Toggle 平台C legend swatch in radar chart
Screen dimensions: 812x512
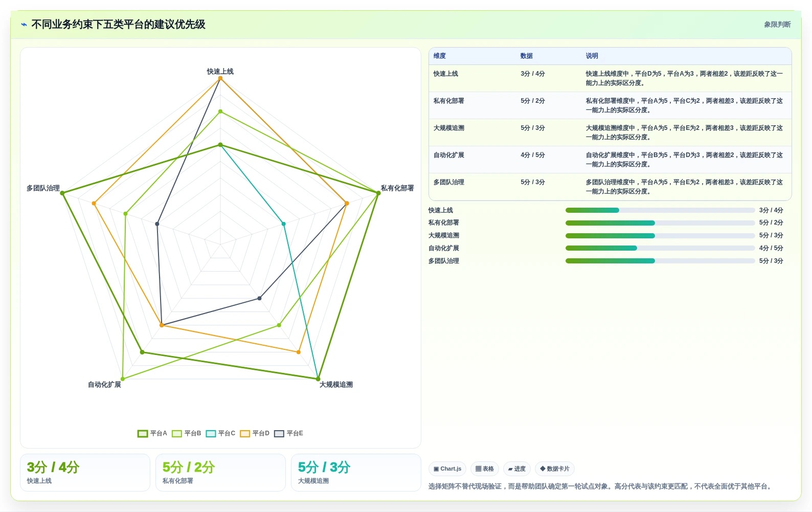(x=211, y=434)
